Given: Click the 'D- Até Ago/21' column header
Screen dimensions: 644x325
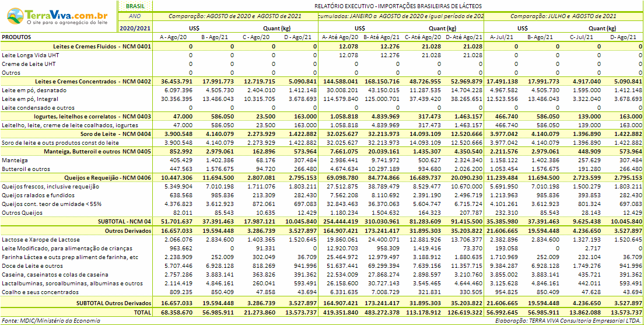Looking at the screenshot, I should [x=464, y=37].
